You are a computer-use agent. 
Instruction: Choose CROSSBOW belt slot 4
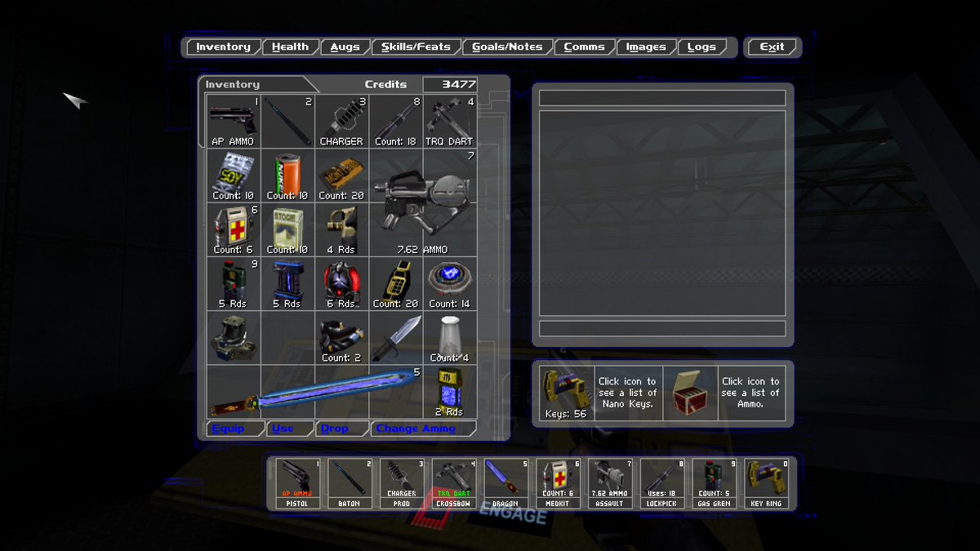[453, 483]
